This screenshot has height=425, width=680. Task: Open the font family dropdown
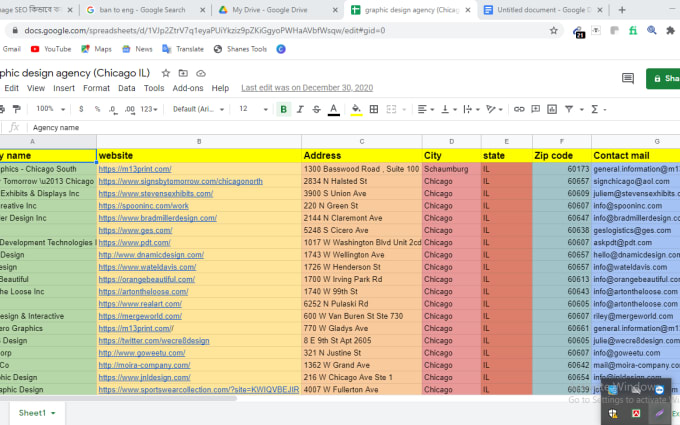[198, 109]
